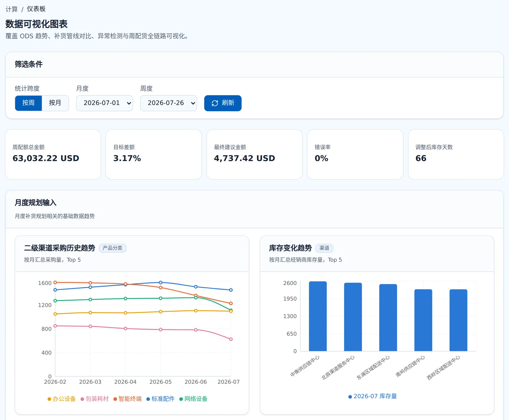The image size is (509, 420).
Task: Click the 66 调整后库存天数 value
Action: coord(421,158)
